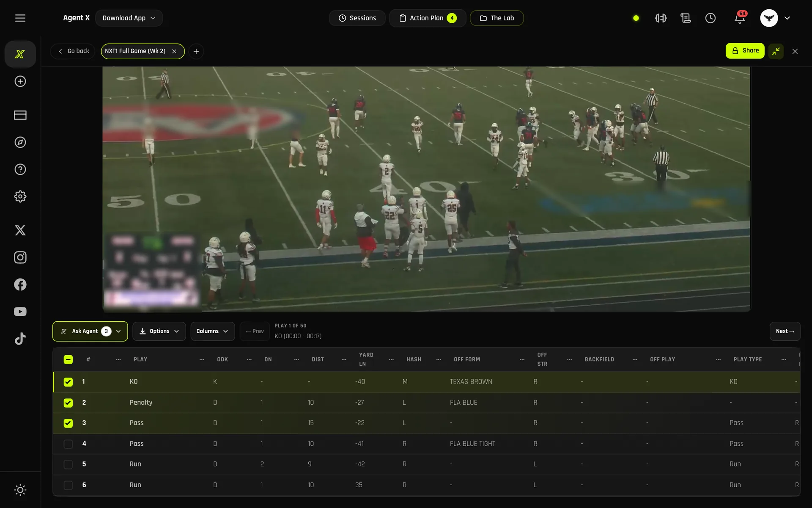
Task: Click the plus circle sidebar icon
Action: [x=20, y=81]
